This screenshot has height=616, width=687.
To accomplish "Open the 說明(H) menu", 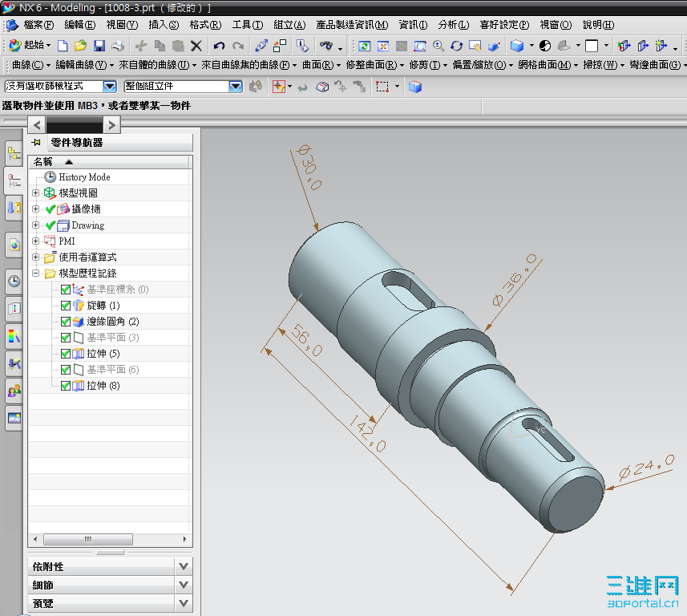I will click(599, 25).
